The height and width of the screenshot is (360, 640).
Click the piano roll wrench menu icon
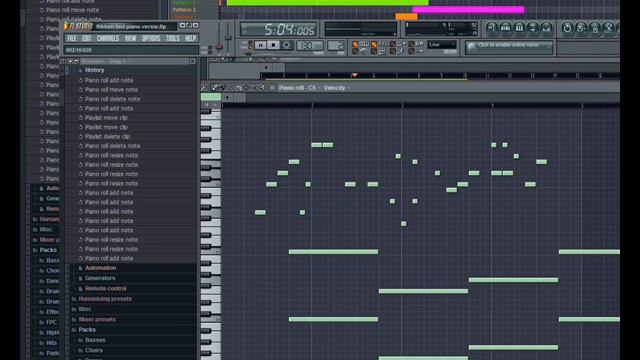(x=204, y=87)
